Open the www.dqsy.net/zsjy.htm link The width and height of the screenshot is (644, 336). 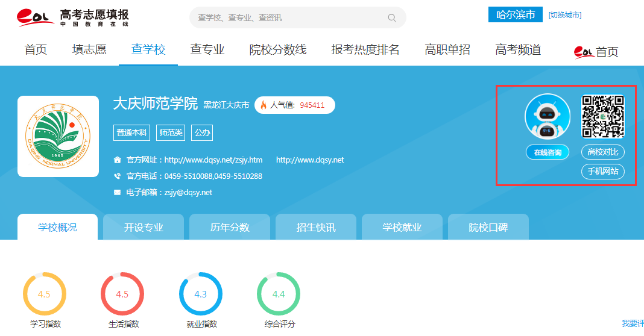(x=213, y=160)
